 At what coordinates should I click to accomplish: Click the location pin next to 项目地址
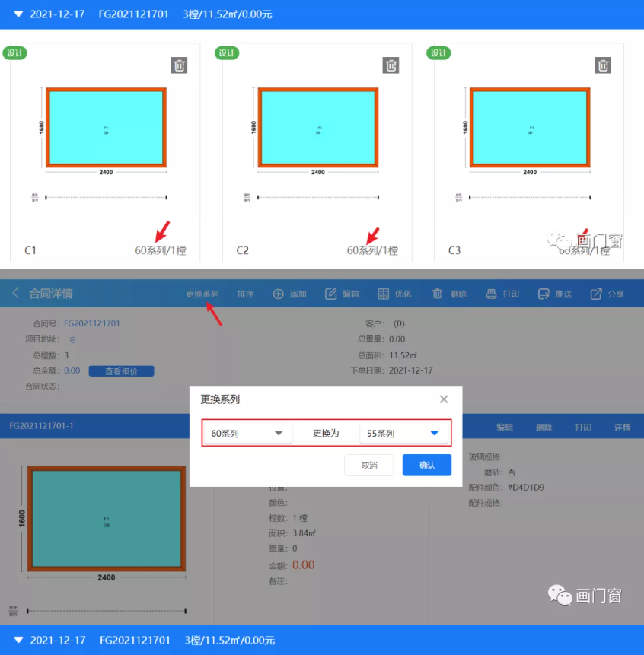[x=73, y=339]
